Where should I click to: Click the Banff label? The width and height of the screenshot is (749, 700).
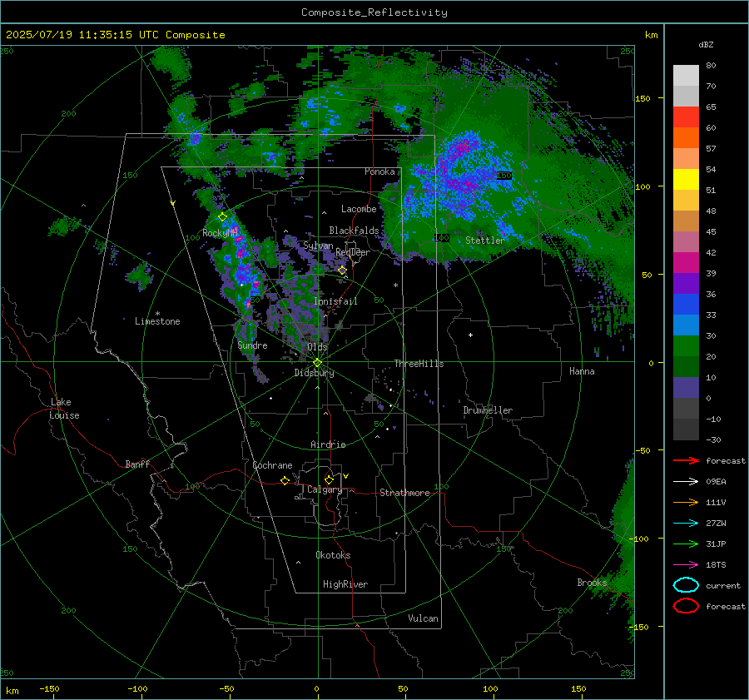click(137, 464)
